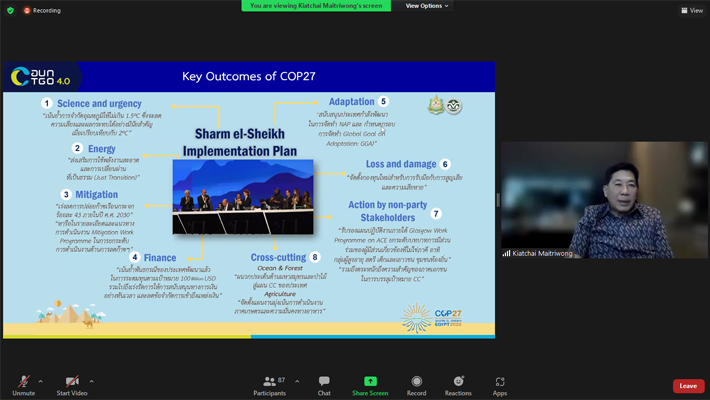Start recording with Record button
Image resolution: width=710 pixels, height=400 pixels.
point(417,386)
